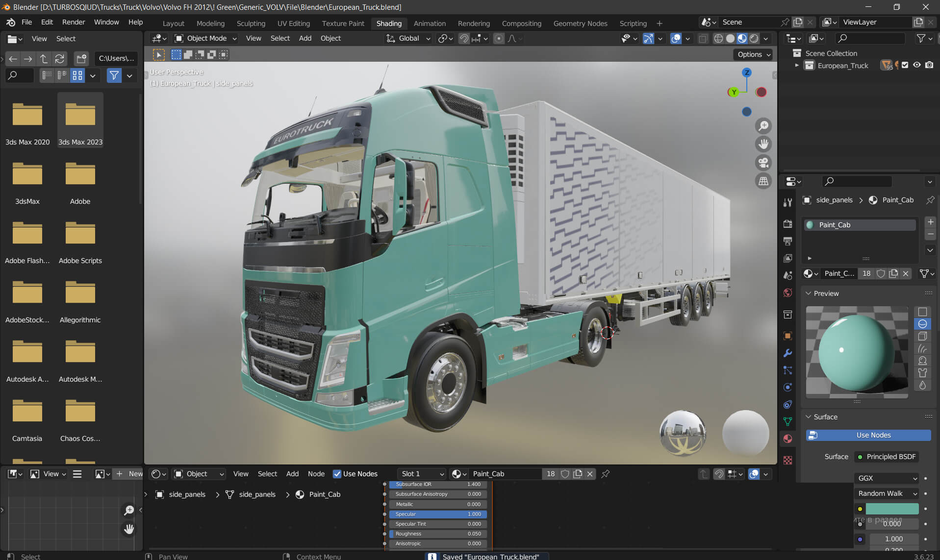Click the pan hand icon in the 3D viewport

point(763,144)
